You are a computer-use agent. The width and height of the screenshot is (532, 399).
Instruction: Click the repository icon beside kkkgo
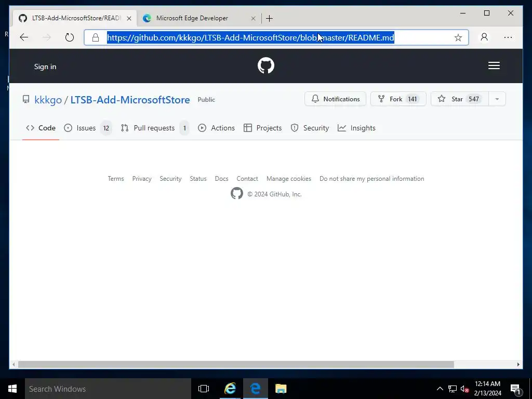click(26, 99)
